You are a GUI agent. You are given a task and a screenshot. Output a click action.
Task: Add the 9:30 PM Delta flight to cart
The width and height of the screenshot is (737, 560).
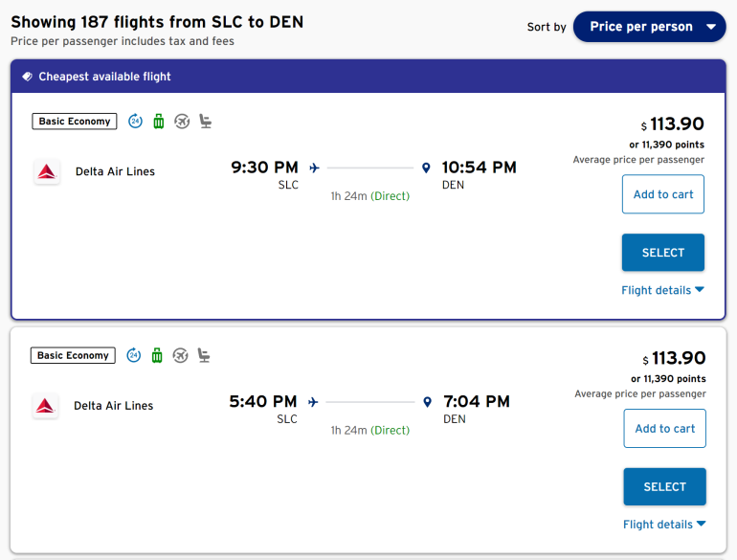[x=663, y=194]
